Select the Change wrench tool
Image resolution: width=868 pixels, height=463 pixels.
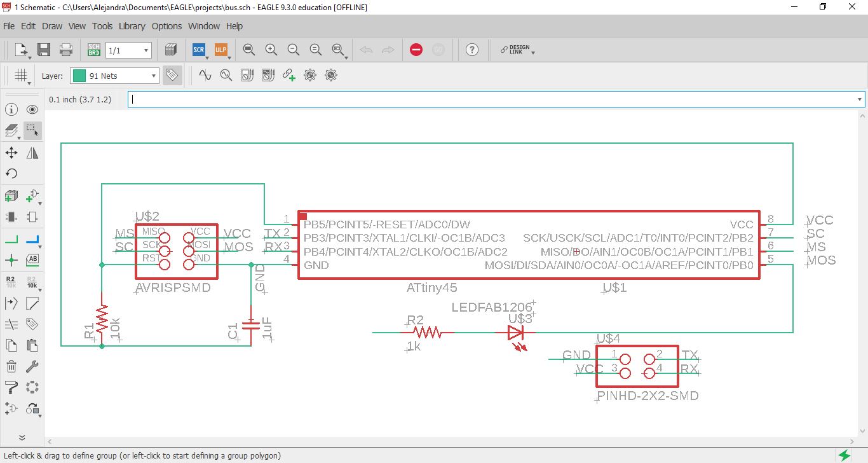coord(32,366)
